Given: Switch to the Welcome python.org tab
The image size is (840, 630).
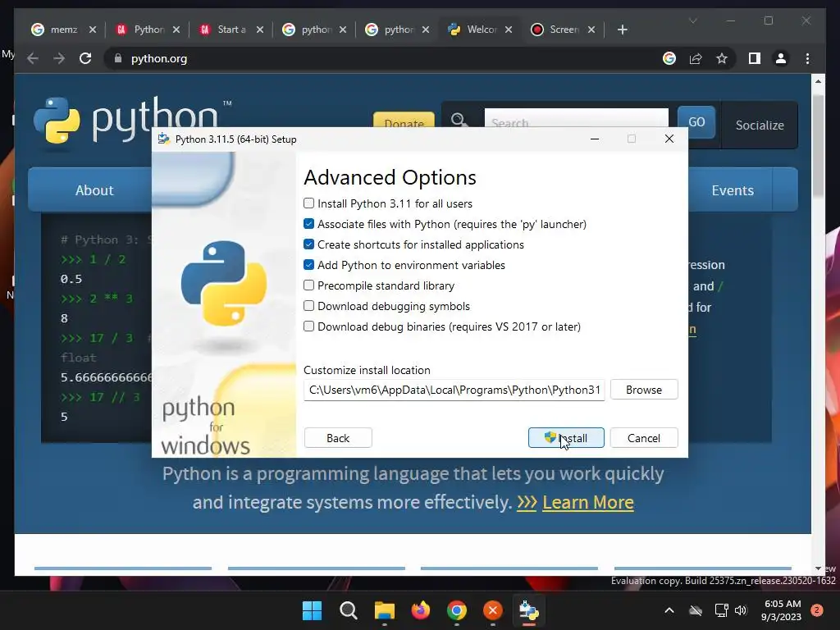Looking at the screenshot, I should pos(481,30).
